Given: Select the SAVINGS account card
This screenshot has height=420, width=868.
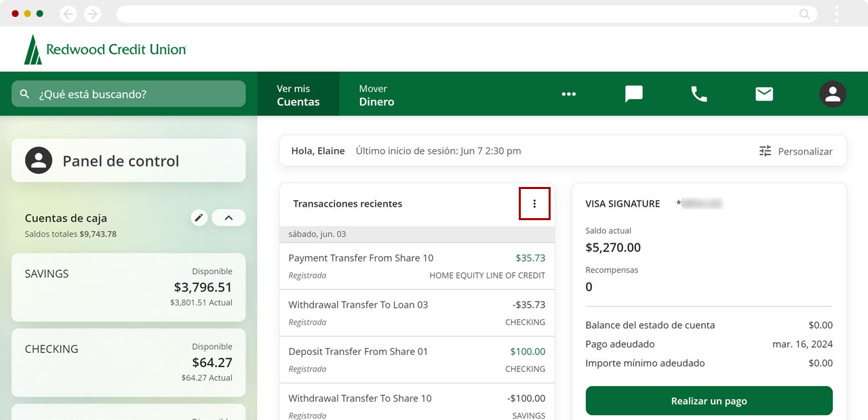Looking at the screenshot, I should click(128, 288).
